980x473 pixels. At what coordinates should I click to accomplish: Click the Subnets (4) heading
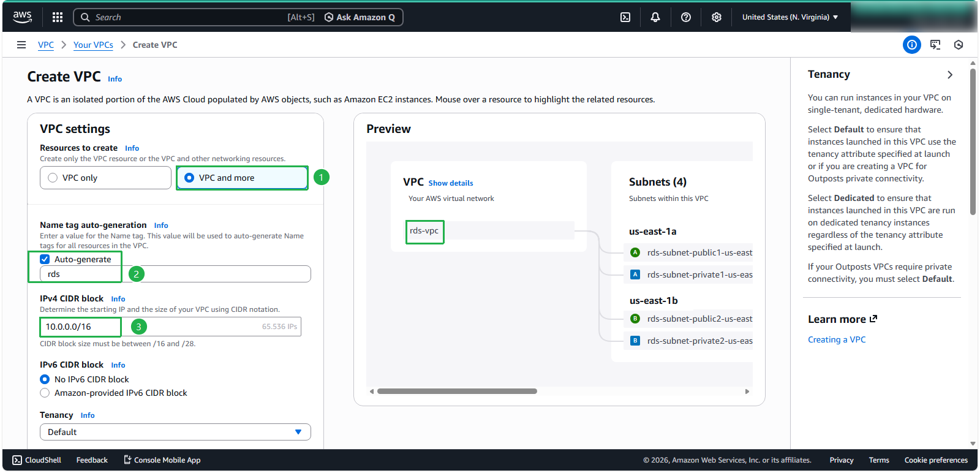(658, 182)
